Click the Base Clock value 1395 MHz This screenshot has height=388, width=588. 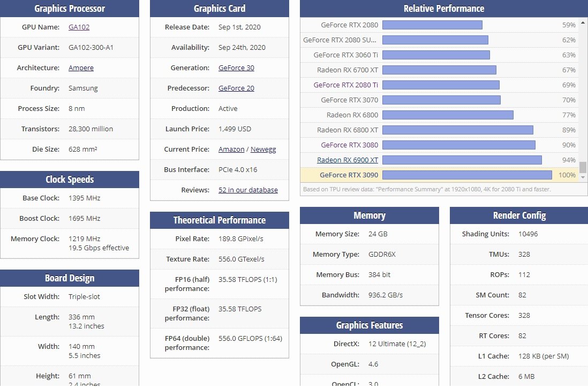pyautogui.click(x=85, y=198)
